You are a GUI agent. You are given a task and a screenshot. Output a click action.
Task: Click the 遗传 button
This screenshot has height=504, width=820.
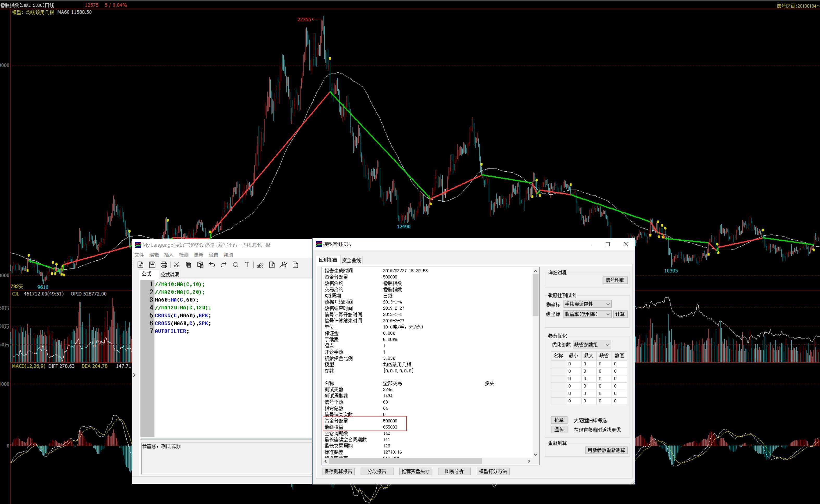pyautogui.click(x=559, y=429)
